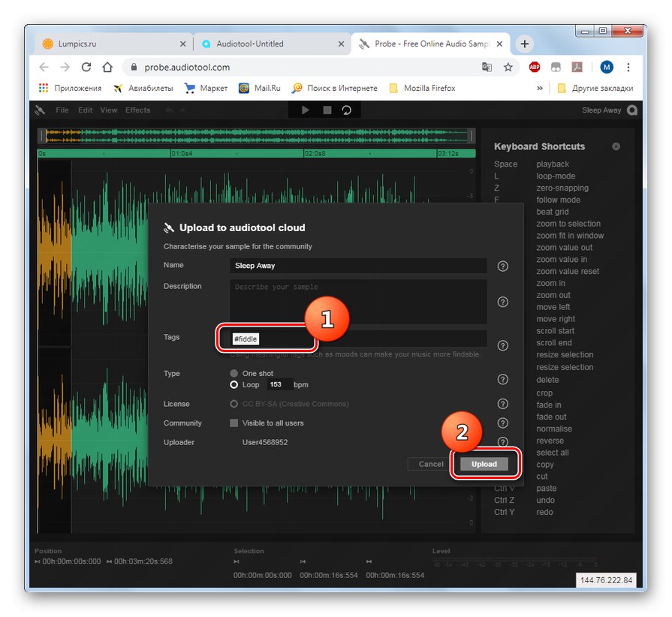Click the Stop transport button
Screen dimensions: 672x617
pos(327,110)
